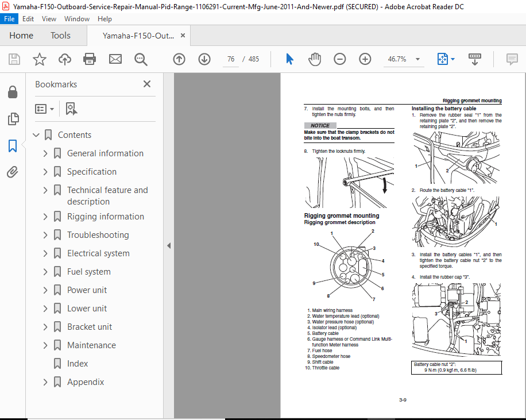Click the security lock panel icon
526x420 pixels.
[x=13, y=92]
